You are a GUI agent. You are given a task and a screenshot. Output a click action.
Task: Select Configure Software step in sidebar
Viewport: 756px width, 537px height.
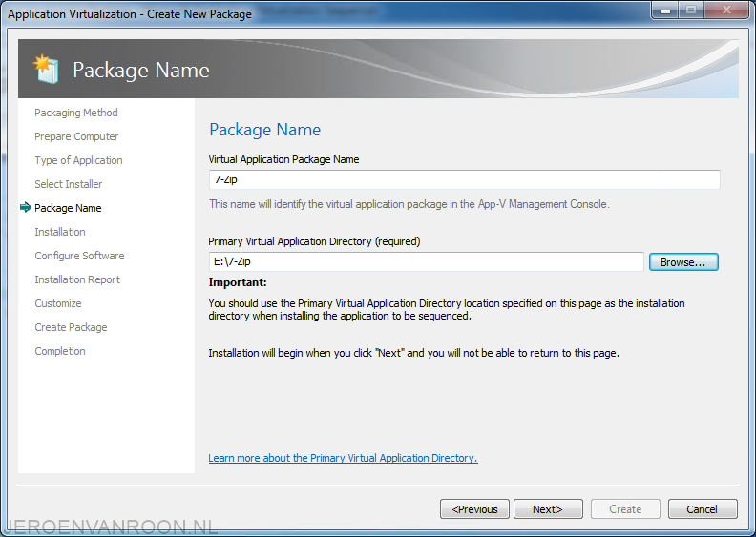click(79, 256)
